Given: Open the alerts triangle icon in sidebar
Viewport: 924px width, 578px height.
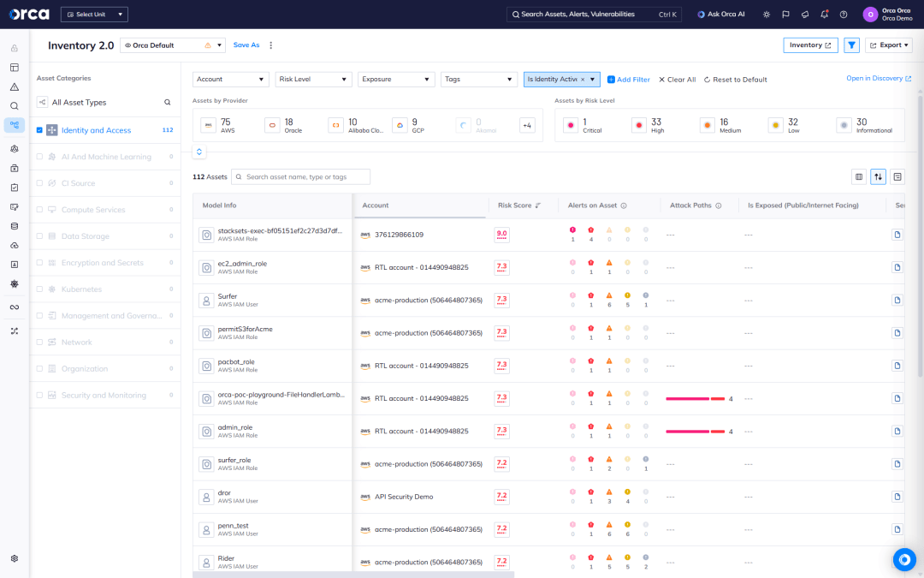Looking at the screenshot, I should pyautogui.click(x=15, y=86).
